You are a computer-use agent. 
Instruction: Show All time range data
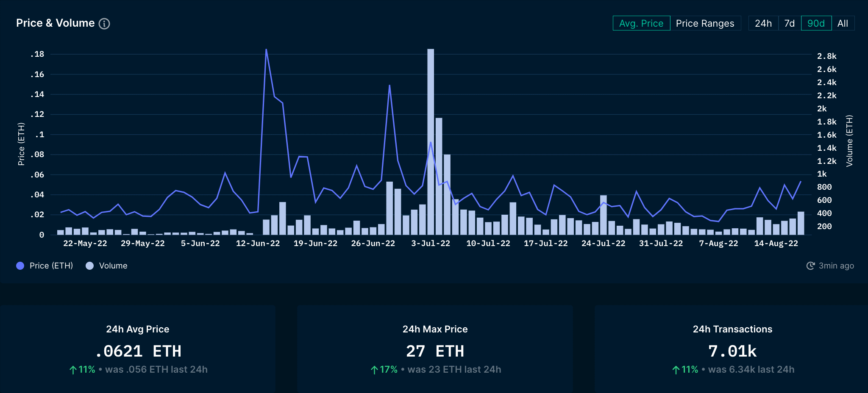(x=843, y=23)
